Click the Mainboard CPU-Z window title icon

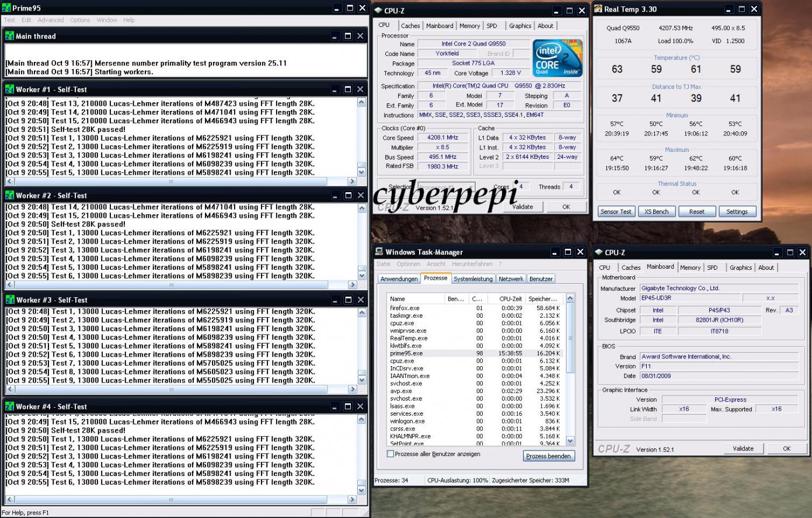click(598, 252)
